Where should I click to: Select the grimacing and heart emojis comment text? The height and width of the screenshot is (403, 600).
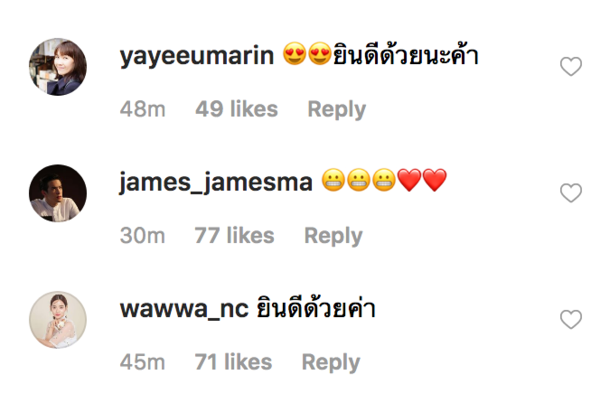[384, 180]
